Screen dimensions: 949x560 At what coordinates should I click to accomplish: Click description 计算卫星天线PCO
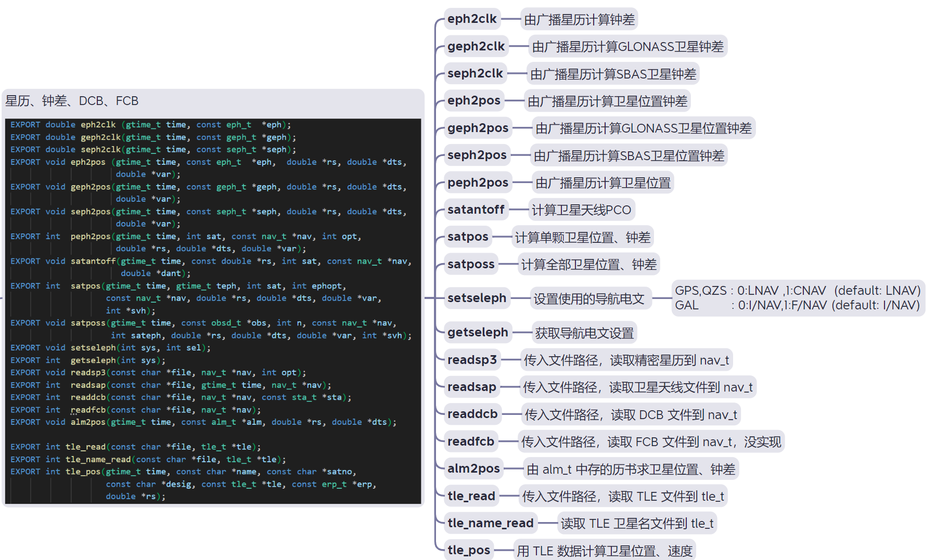pos(581,210)
